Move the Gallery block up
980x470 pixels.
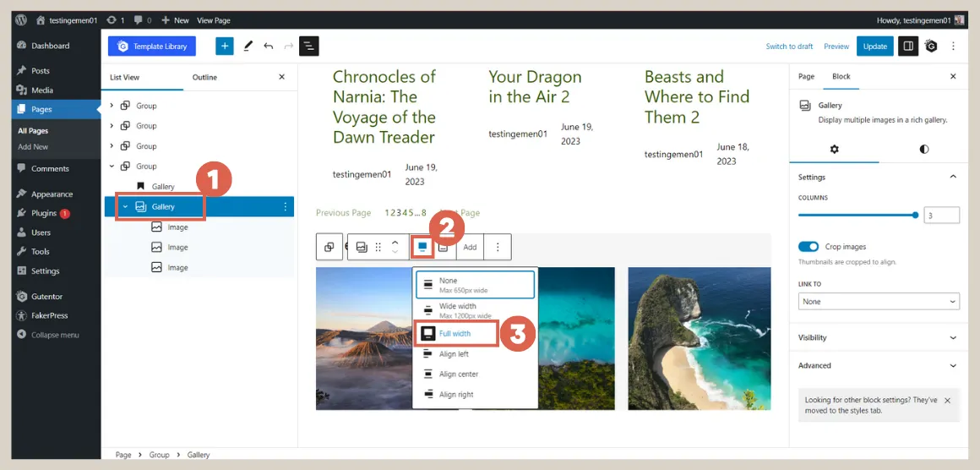click(395, 242)
